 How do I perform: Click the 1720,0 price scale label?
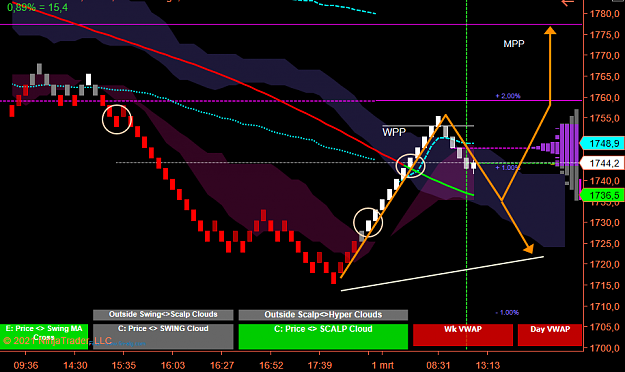tap(604, 264)
